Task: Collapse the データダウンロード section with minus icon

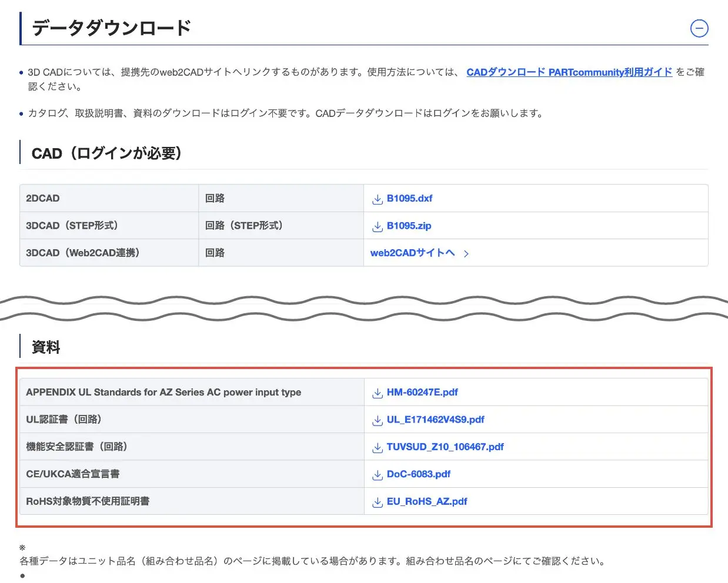Action: 699,28
